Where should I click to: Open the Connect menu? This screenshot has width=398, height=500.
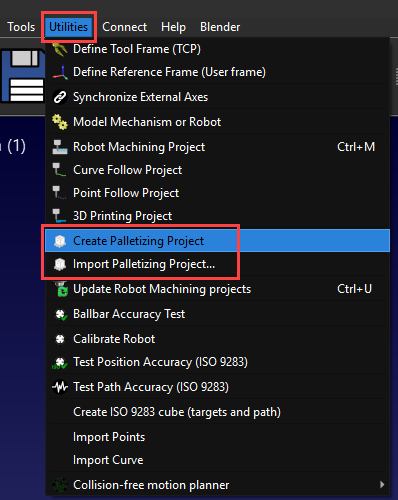[x=124, y=27]
